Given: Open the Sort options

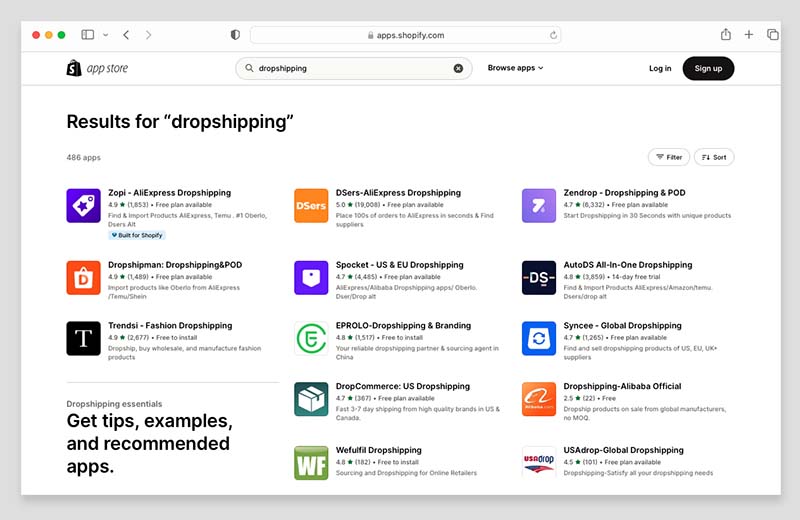Looking at the screenshot, I should 714,157.
